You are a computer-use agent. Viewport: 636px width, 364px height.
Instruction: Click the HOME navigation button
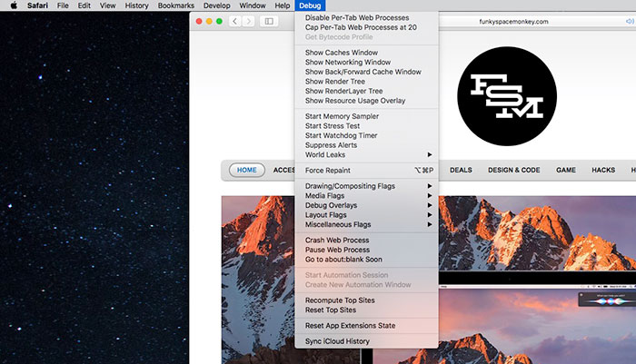[247, 170]
